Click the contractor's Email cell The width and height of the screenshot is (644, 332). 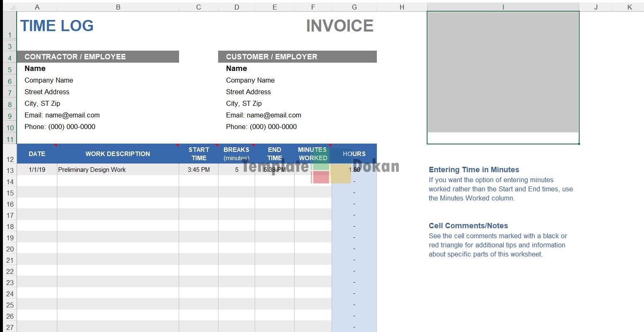(62, 115)
